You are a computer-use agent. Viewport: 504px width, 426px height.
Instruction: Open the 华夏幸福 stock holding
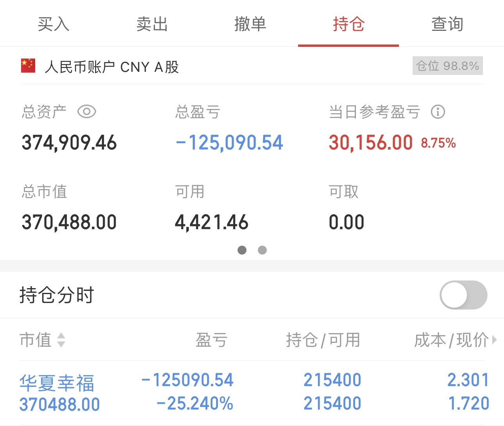57,383
